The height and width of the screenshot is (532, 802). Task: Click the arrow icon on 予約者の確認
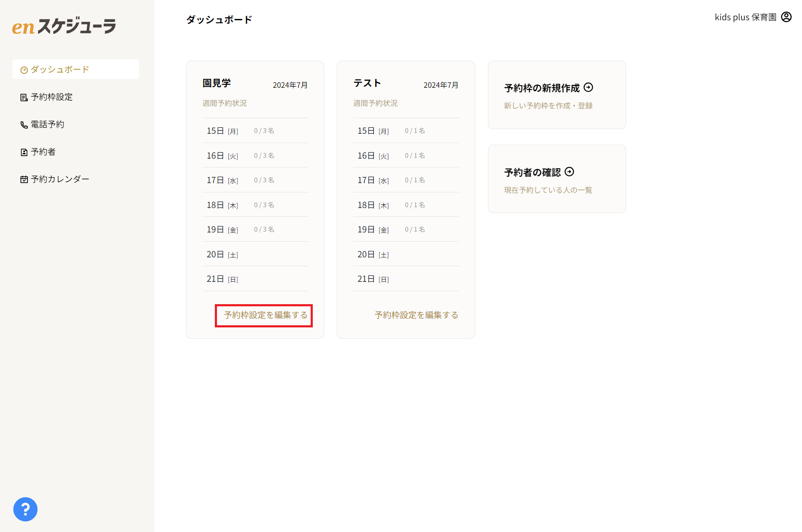(x=570, y=172)
